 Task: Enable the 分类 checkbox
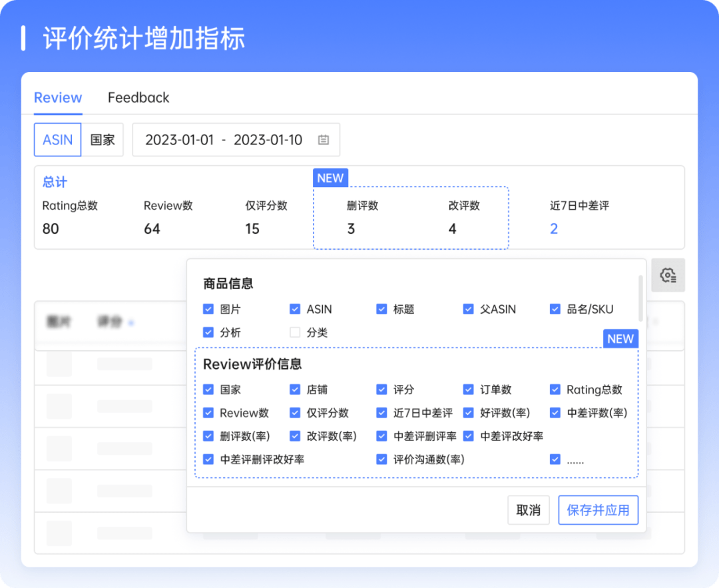(x=295, y=332)
